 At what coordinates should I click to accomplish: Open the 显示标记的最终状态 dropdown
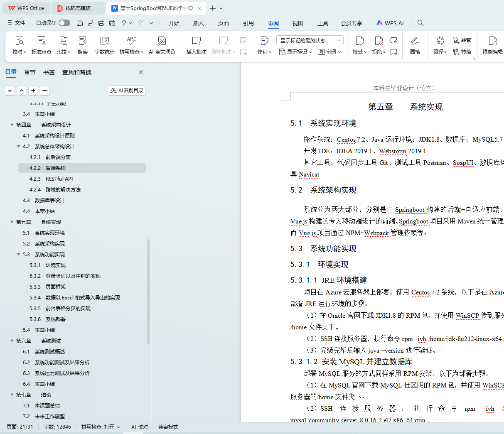point(310,40)
